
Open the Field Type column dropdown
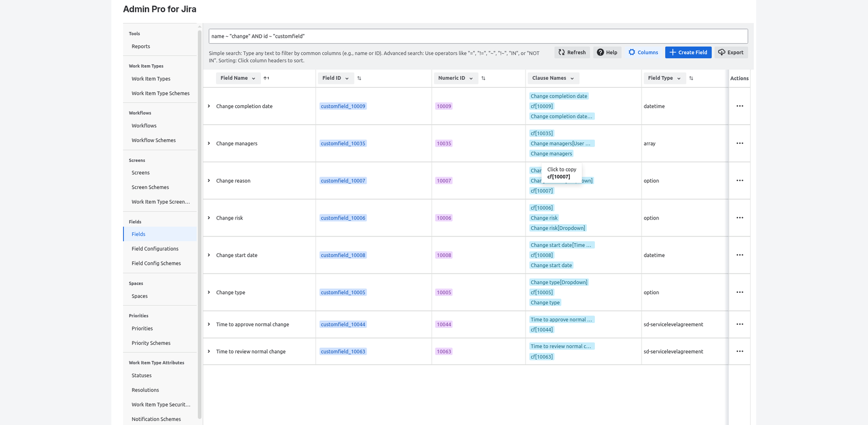pos(665,78)
